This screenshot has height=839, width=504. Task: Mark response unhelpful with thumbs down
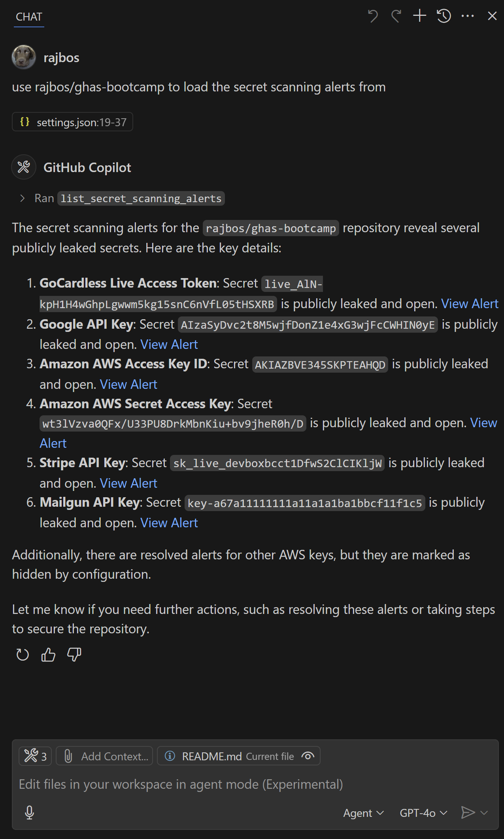[x=74, y=655]
